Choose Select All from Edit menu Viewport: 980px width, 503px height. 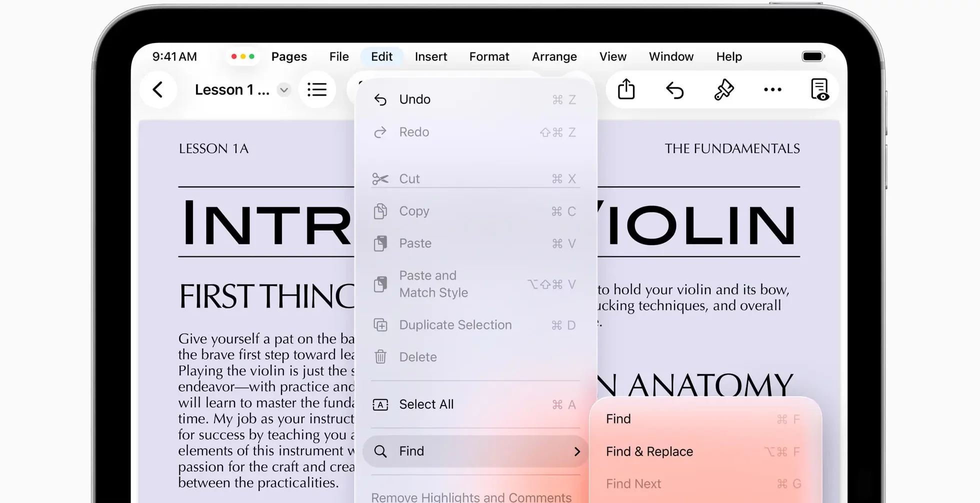point(426,404)
